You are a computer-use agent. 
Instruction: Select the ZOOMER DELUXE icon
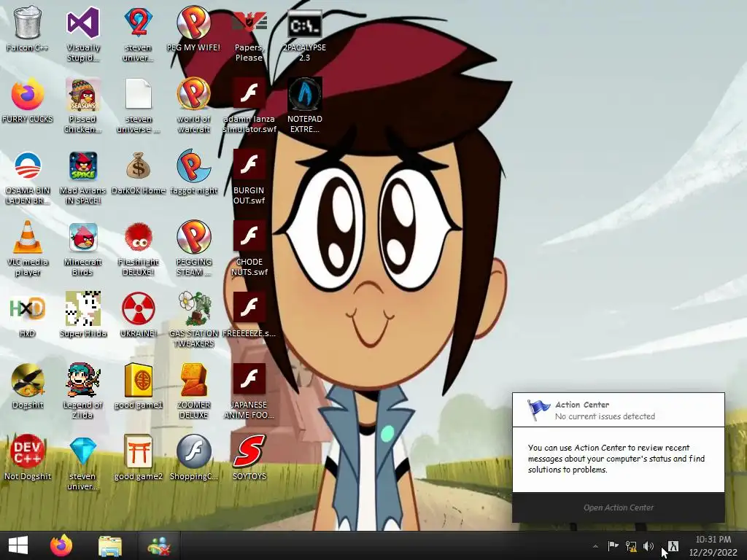pos(193,380)
